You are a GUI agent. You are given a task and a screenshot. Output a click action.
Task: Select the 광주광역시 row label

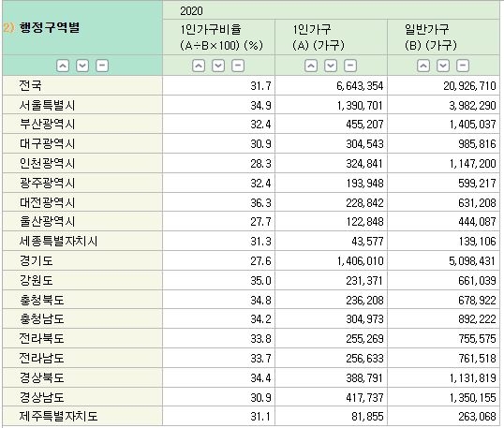[47, 183]
